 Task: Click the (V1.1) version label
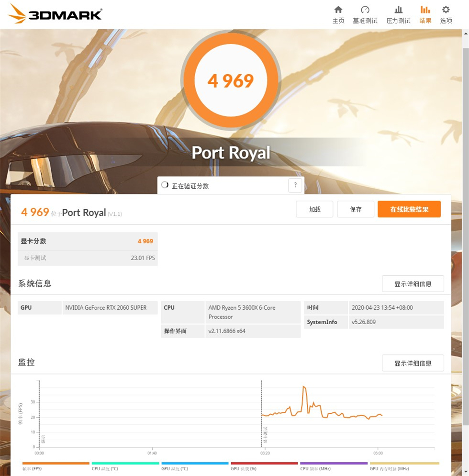click(x=115, y=214)
